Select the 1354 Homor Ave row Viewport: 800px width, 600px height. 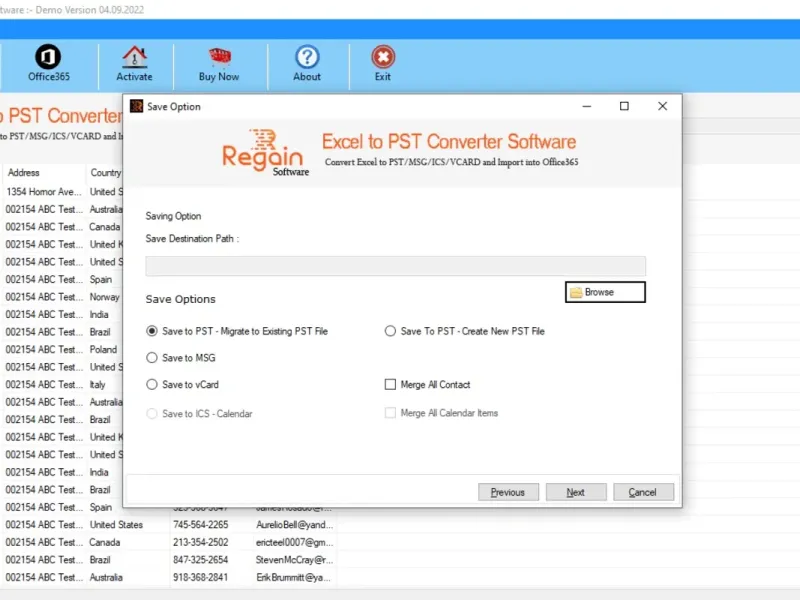point(62,192)
